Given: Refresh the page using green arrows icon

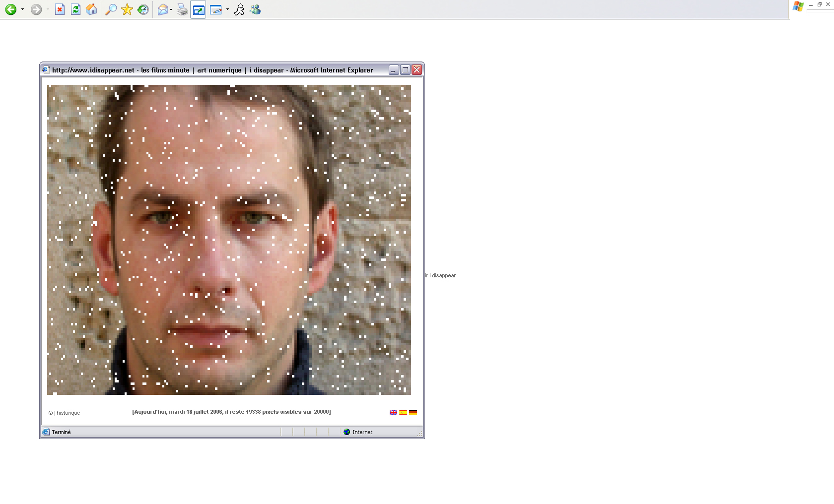Looking at the screenshot, I should click(75, 9).
